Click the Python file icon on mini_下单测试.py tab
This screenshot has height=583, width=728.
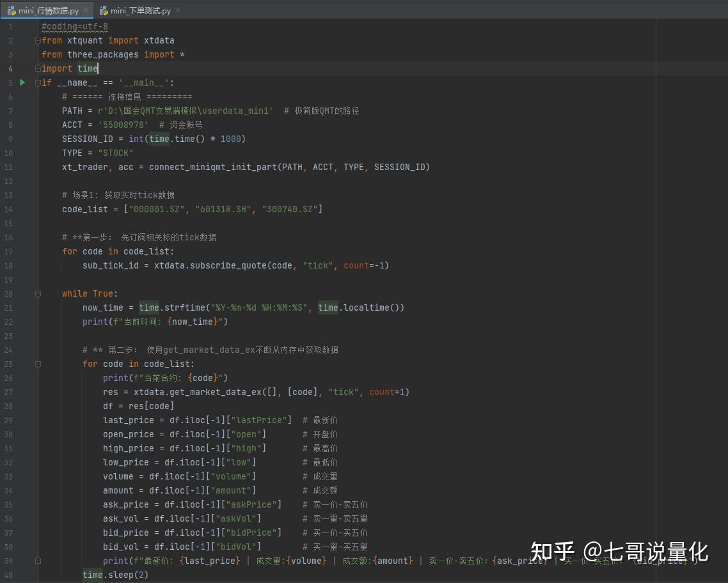point(104,10)
